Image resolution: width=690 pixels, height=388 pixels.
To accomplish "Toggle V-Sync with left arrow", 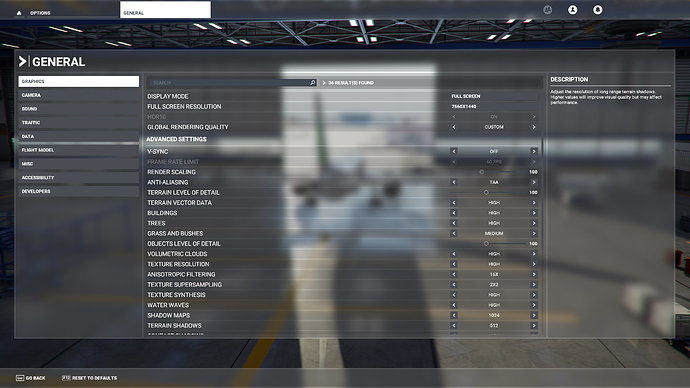I will tap(454, 151).
